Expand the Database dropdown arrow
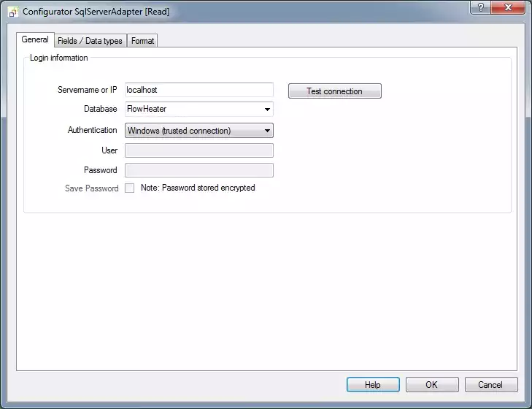 [267, 110]
